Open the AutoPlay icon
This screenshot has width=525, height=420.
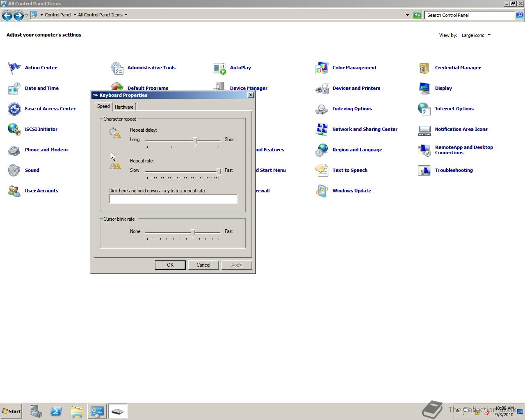click(219, 68)
